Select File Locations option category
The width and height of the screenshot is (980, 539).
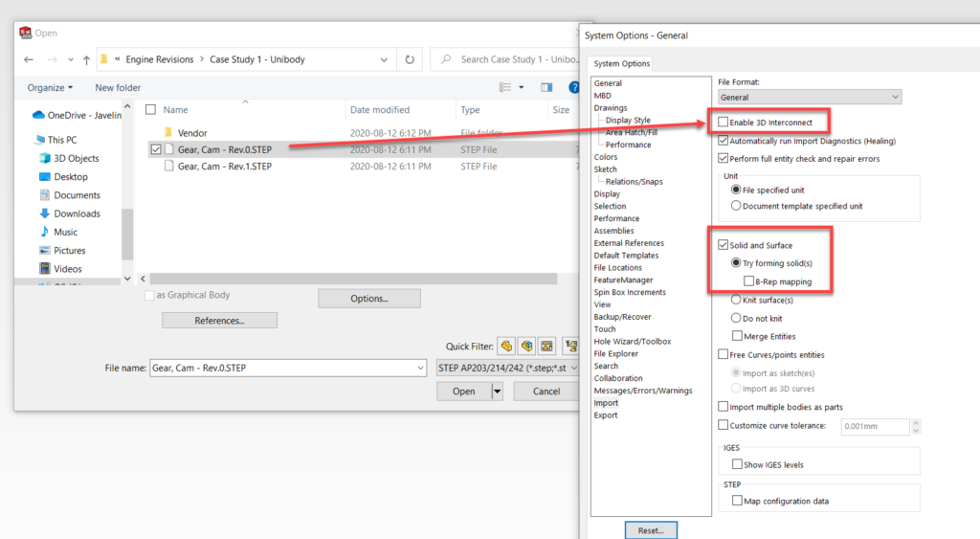(x=617, y=268)
